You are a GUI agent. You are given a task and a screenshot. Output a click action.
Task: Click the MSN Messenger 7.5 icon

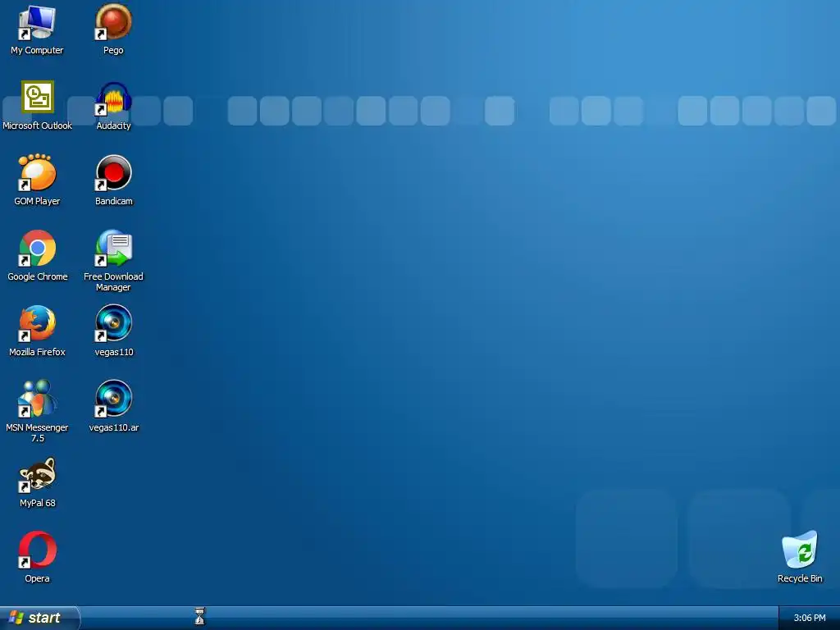pos(37,399)
